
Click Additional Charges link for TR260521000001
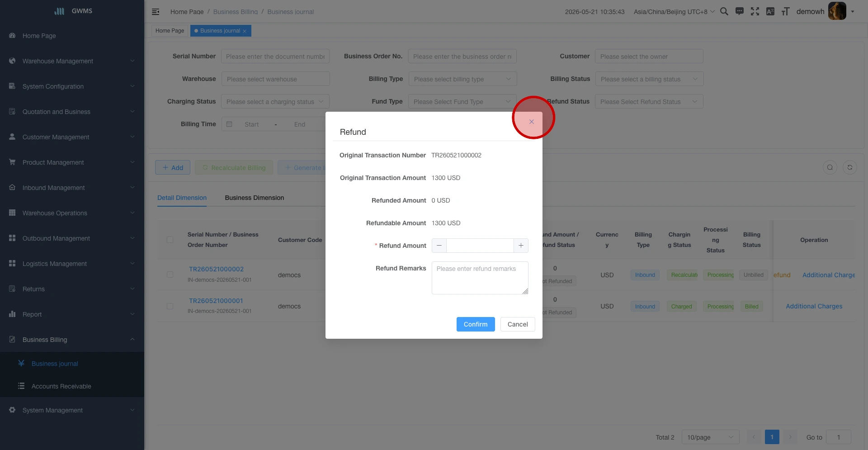(814, 306)
